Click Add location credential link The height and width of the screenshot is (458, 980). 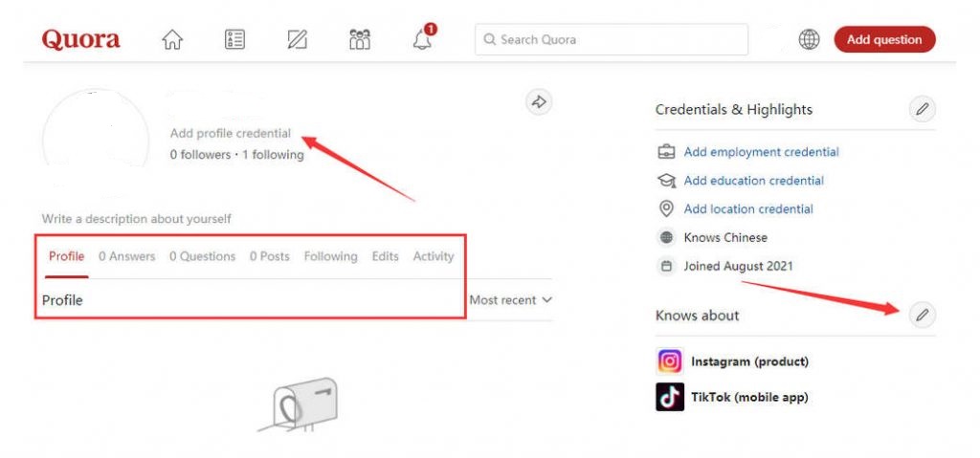click(748, 208)
